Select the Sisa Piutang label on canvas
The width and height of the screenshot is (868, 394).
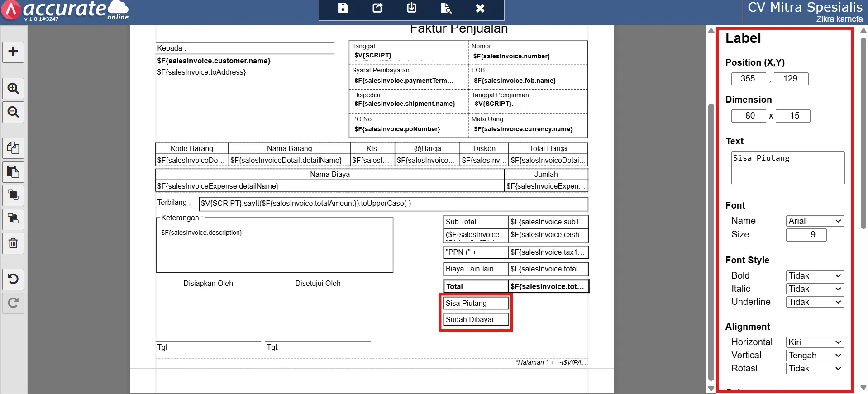(476, 303)
